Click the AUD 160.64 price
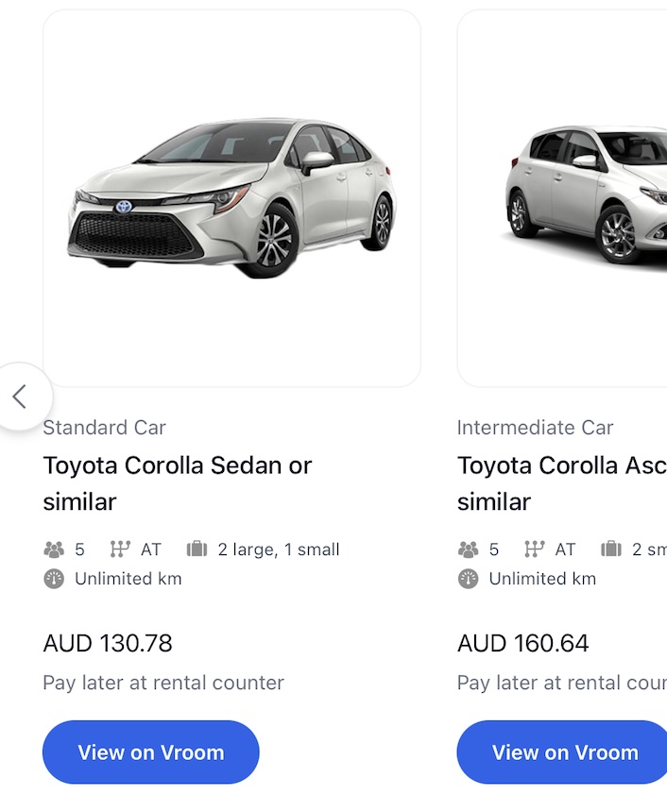The image size is (667, 812). pos(523,644)
